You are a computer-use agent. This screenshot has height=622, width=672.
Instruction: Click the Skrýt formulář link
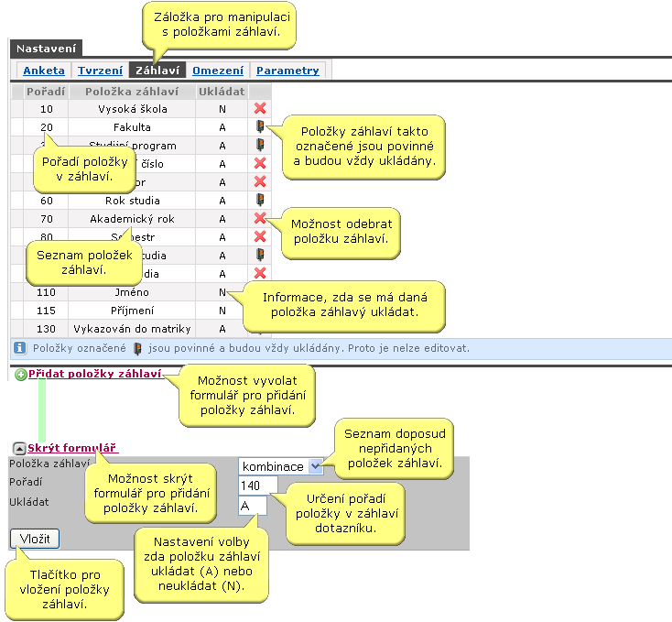71,448
